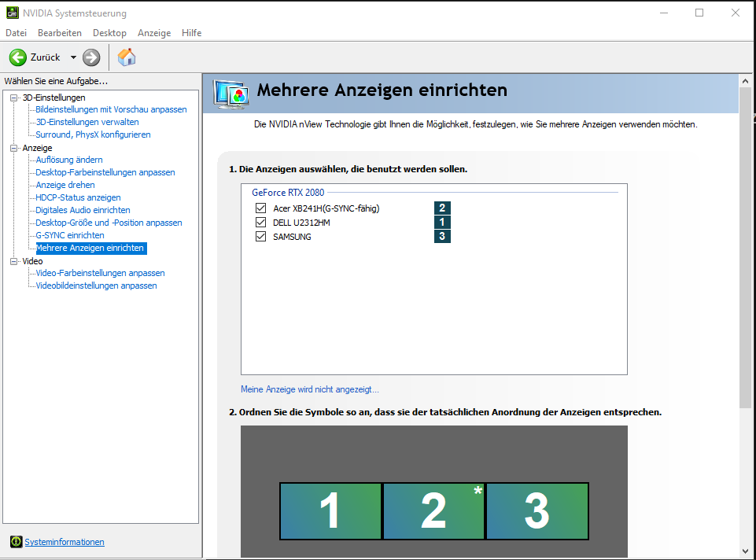Screen dimensions: 756x560
Task: Click the Anzeige category label in tree
Action: [37, 148]
